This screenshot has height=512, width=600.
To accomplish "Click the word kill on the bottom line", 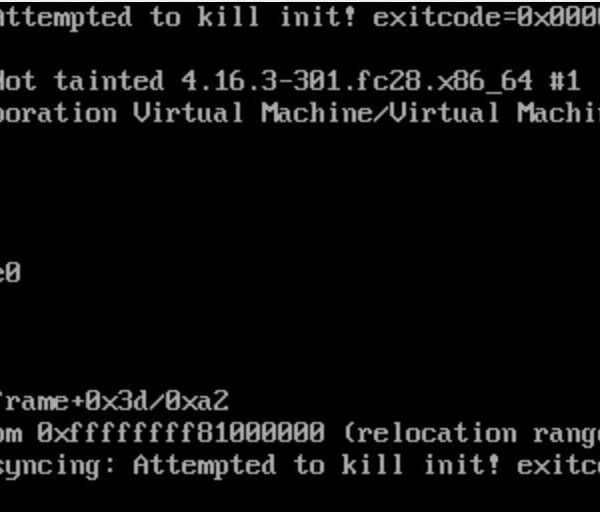I will (x=372, y=465).
